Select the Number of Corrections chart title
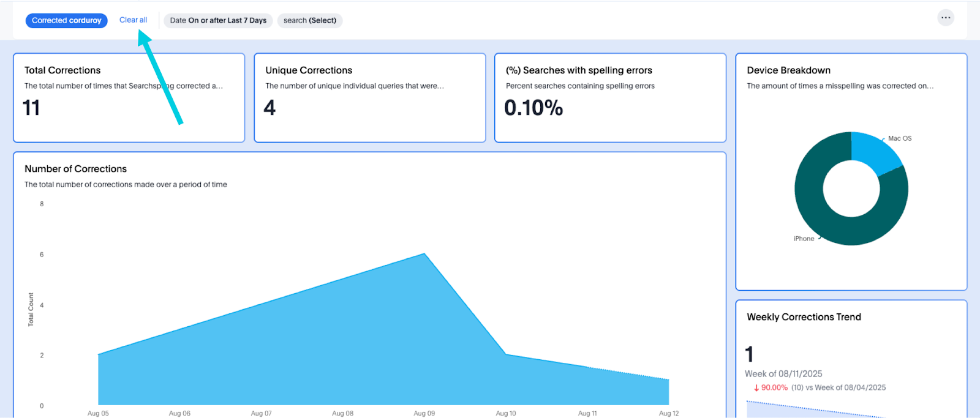Image resolution: width=980 pixels, height=418 pixels. coord(75,169)
